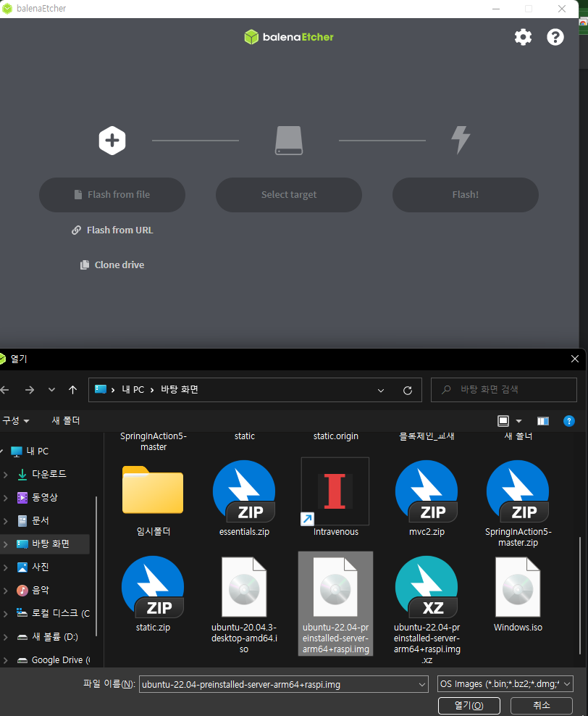Select 음악 in the sidebar
Viewport: 588px width, 716px height.
[x=33, y=591]
